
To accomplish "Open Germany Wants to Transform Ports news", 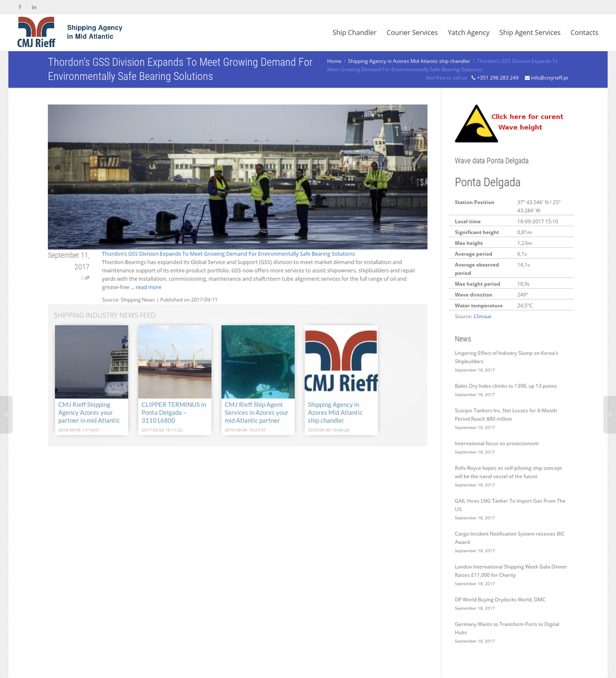I will [x=507, y=628].
